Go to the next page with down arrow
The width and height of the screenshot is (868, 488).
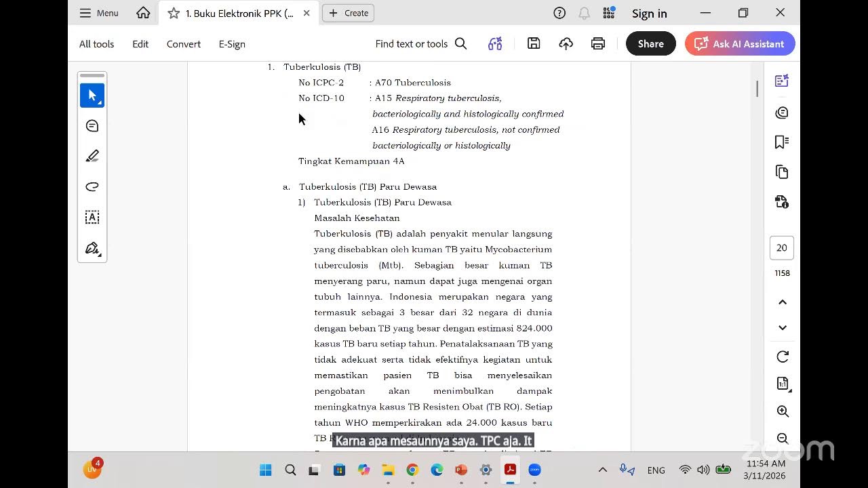point(782,328)
